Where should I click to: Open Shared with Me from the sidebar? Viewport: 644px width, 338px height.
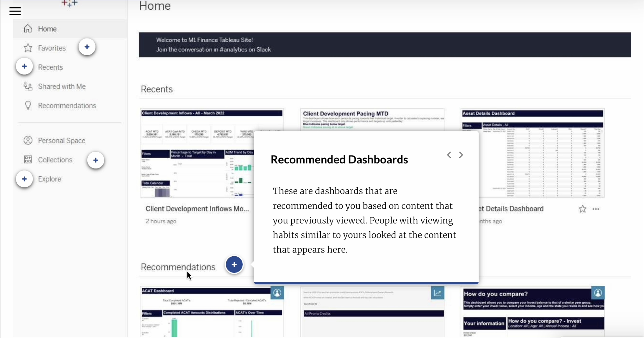click(61, 86)
